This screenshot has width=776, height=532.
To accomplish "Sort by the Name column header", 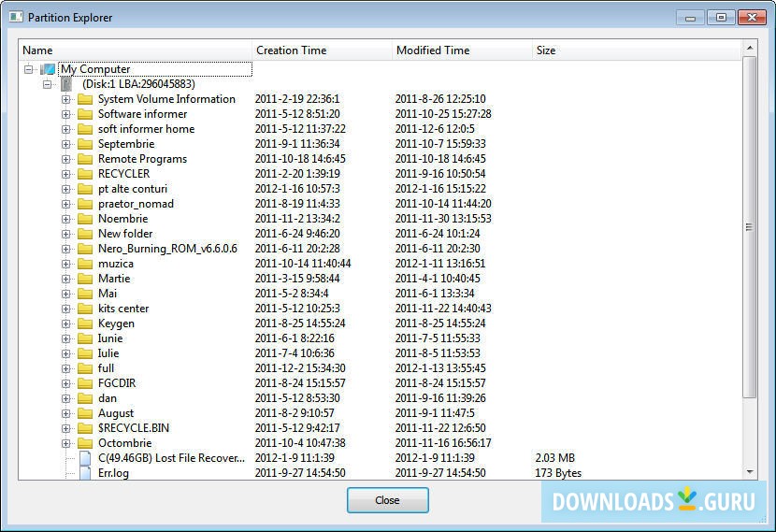I will tap(136, 50).
